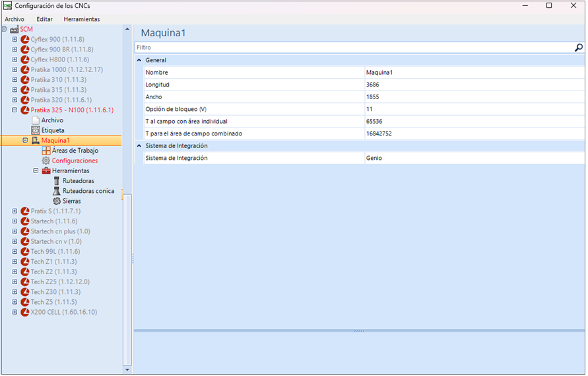Image resolution: width=588 pixels, height=376 pixels.
Task: Click the Pratika 315 machine icon
Action: pyautogui.click(x=25, y=90)
